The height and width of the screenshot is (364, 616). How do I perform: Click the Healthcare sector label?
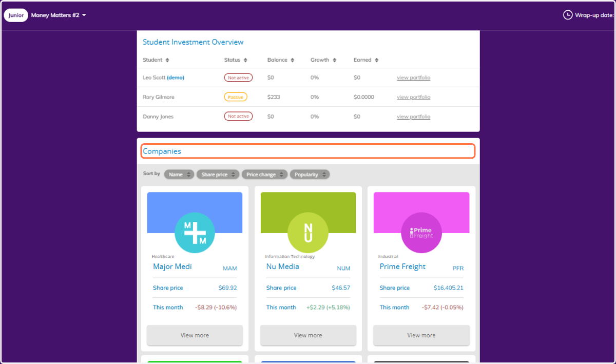(x=163, y=256)
